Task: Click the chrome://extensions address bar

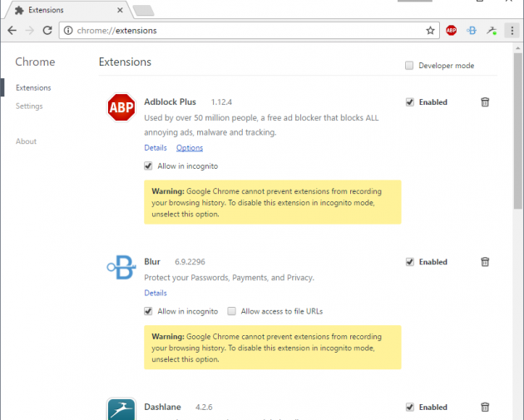Action: point(249,31)
